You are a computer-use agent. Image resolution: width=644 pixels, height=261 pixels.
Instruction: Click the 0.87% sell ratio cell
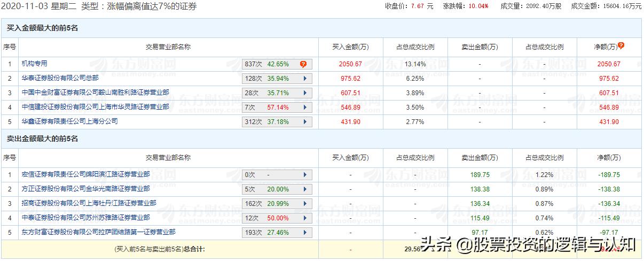pyautogui.click(x=544, y=204)
